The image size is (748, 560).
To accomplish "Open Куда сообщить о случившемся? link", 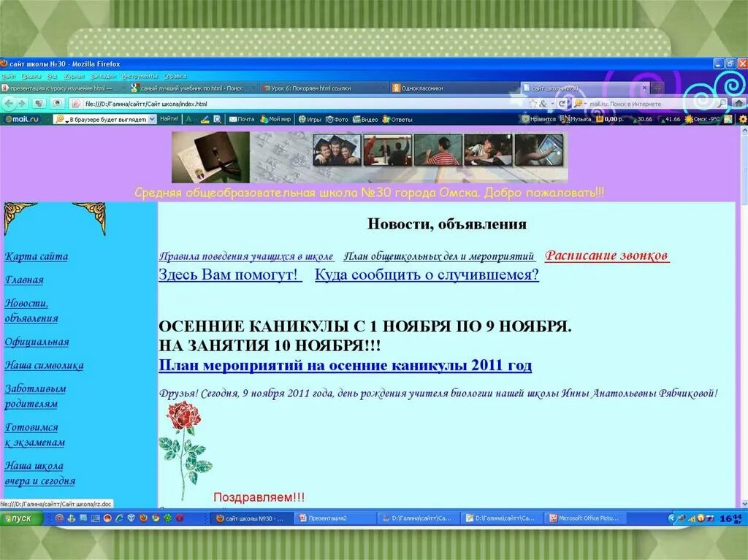I will pyautogui.click(x=427, y=275).
